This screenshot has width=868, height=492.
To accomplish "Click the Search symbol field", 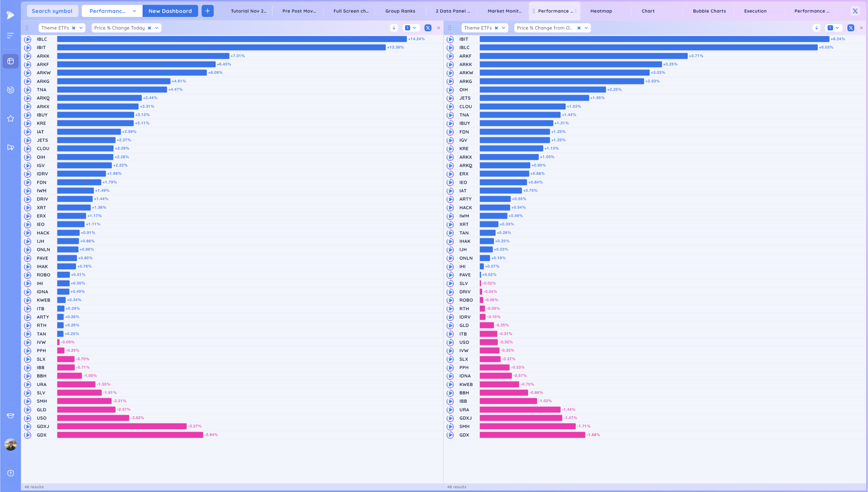I will tap(52, 11).
